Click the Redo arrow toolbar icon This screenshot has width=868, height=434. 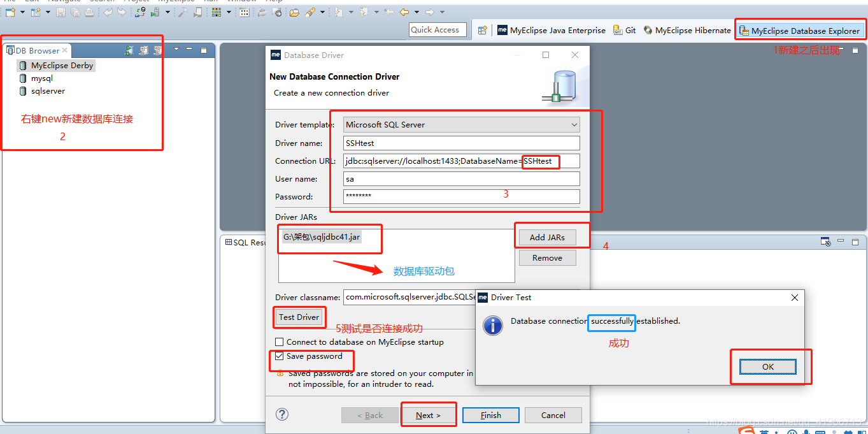click(x=122, y=12)
